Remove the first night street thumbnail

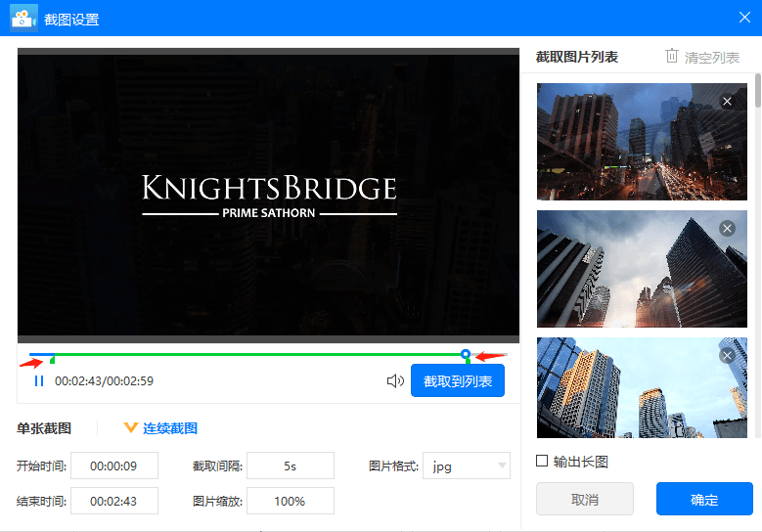pyautogui.click(x=727, y=101)
